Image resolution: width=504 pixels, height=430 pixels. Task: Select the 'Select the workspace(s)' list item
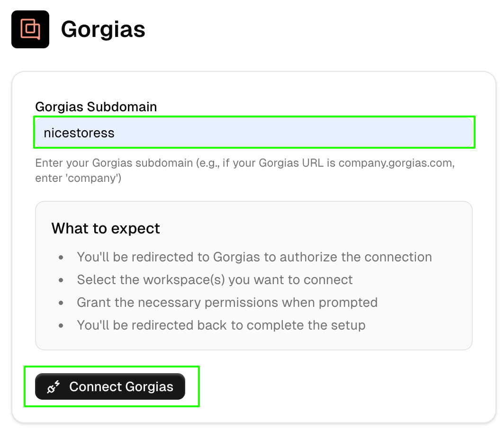(215, 280)
